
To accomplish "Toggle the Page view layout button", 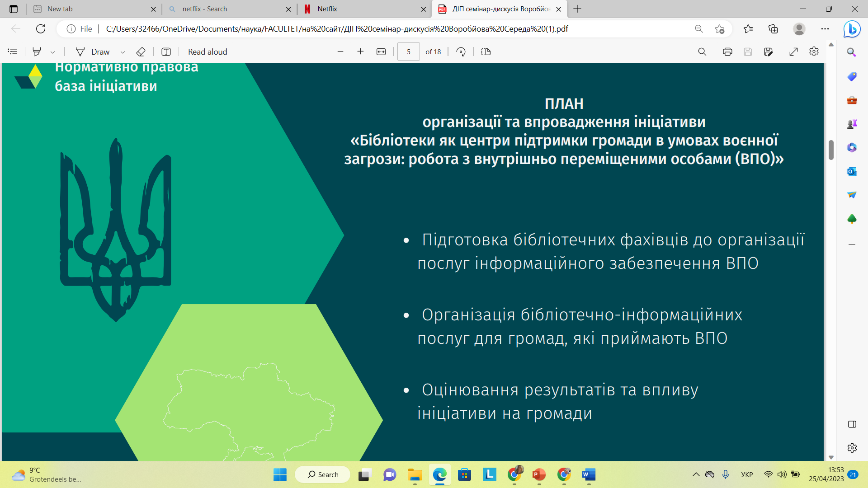I will coord(486,52).
